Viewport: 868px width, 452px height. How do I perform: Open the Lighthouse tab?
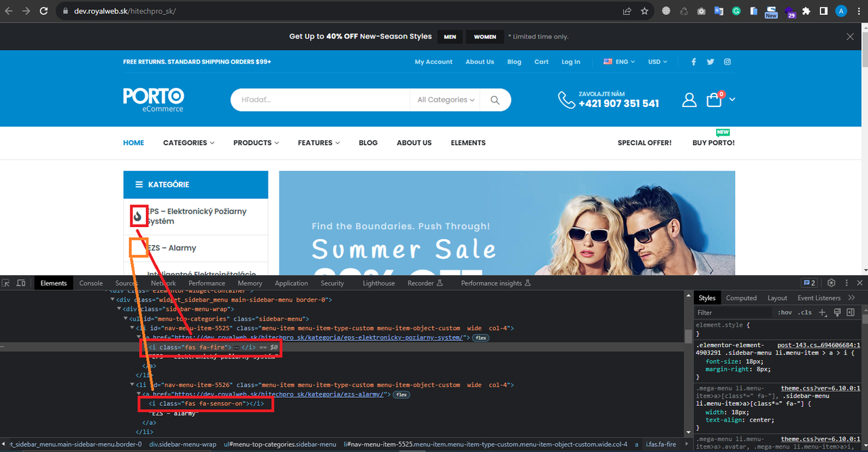378,283
